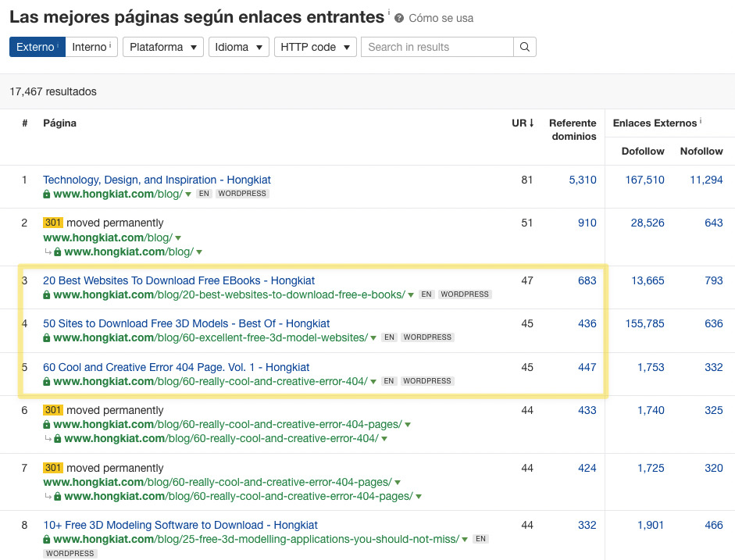Click the 301 badge in row 6
The image size is (735, 560).
(52, 410)
